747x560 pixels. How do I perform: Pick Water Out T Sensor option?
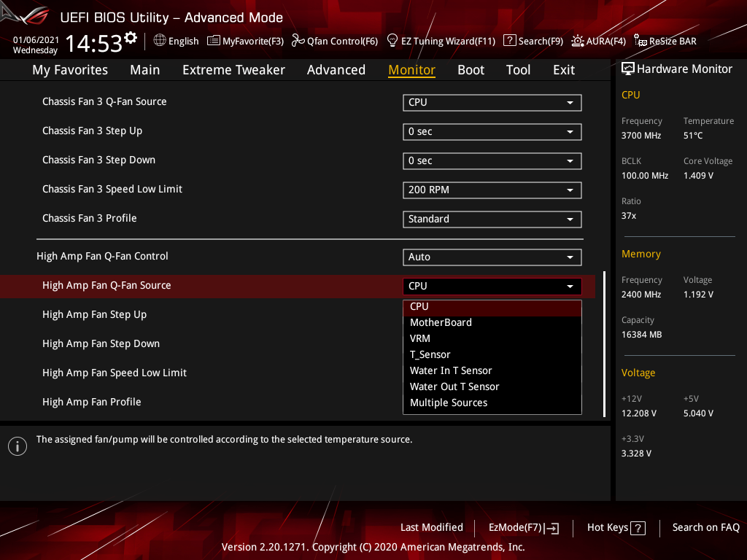(492, 386)
